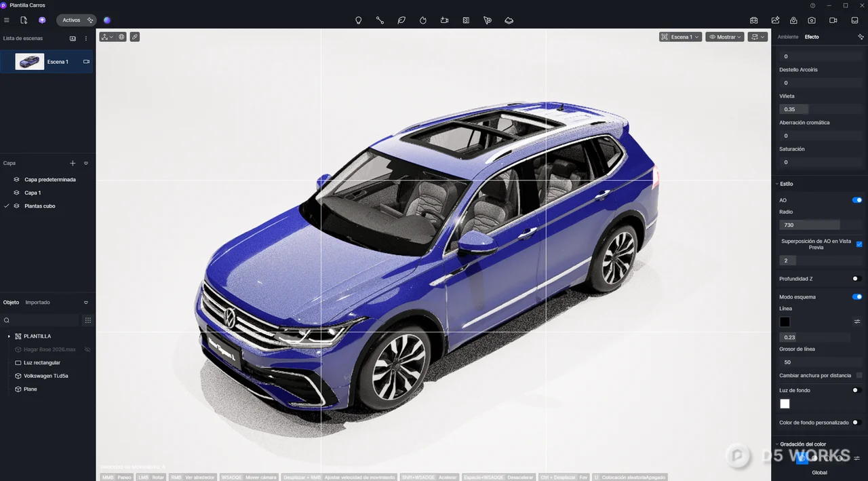
Task: Click the camera icon on Escena 1 row
Action: coord(86,62)
